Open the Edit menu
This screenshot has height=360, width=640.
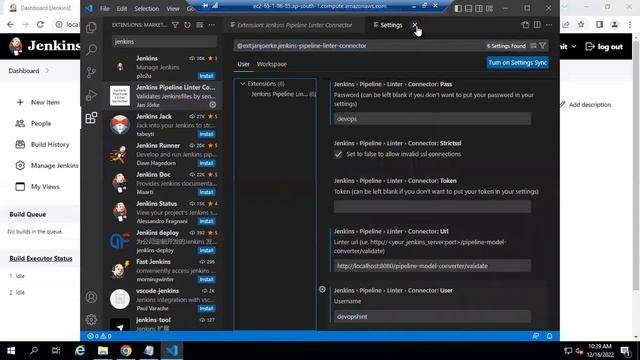pyautogui.click(x=122, y=9)
